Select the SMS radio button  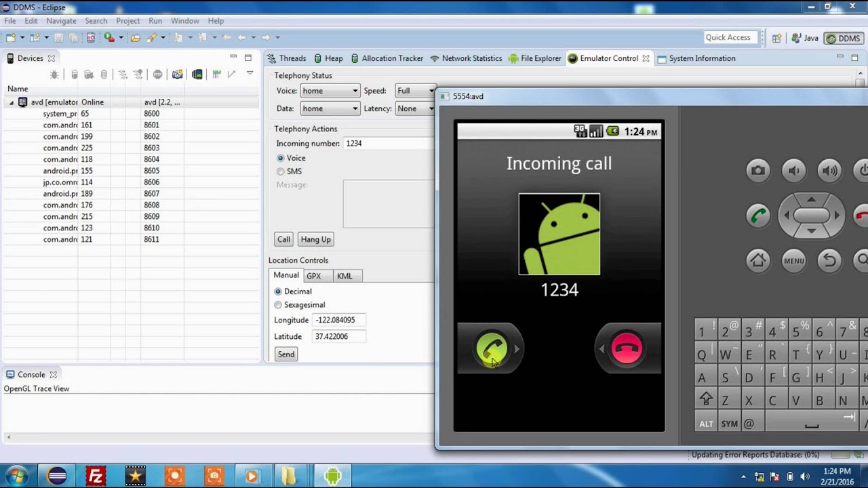(x=281, y=171)
